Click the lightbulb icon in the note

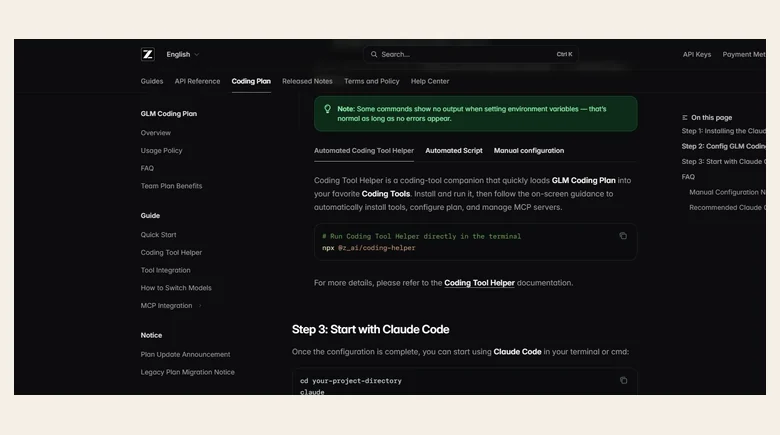[x=327, y=109]
